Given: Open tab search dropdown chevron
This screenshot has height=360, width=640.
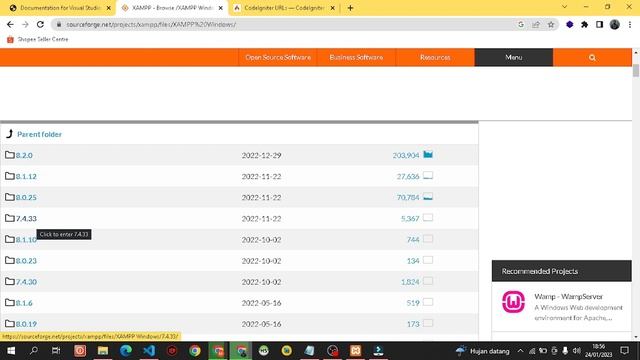Looking at the screenshot, I should pyautogui.click(x=564, y=7).
